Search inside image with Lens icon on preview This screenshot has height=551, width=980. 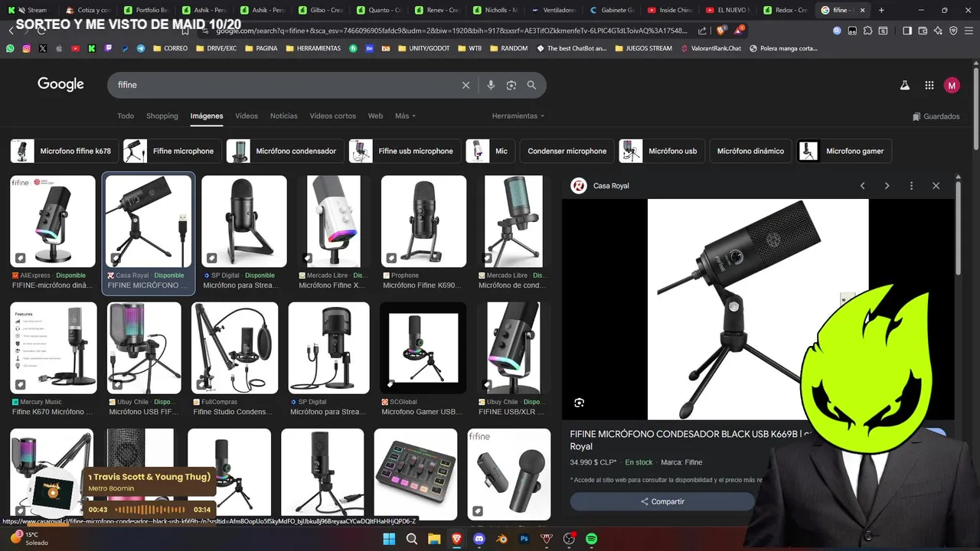pyautogui.click(x=580, y=403)
